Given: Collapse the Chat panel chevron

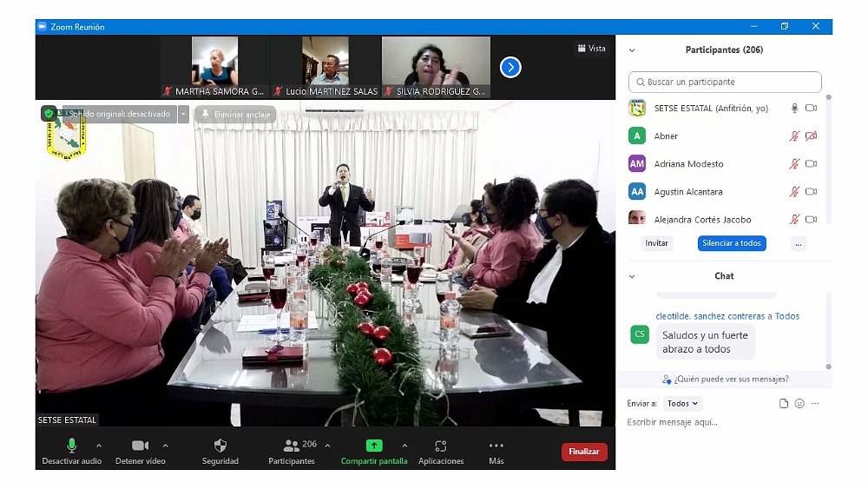Looking at the screenshot, I should pos(632,276).
